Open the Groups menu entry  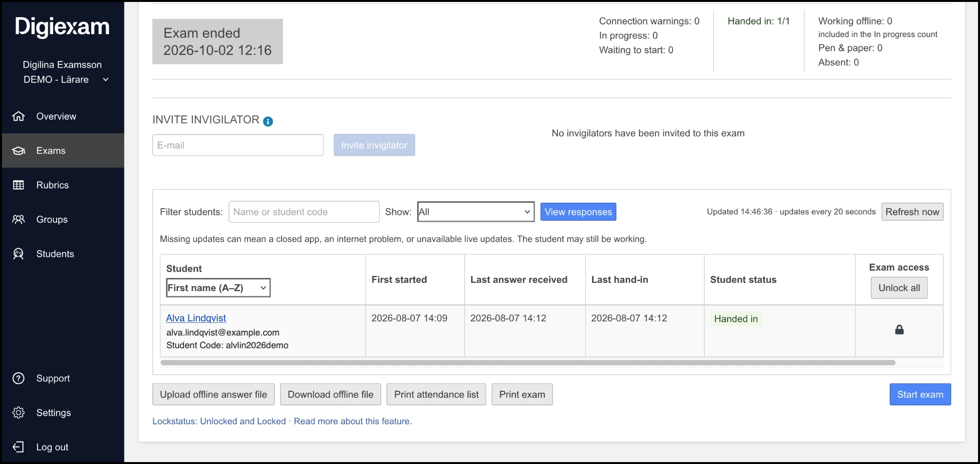coord(63,219)
